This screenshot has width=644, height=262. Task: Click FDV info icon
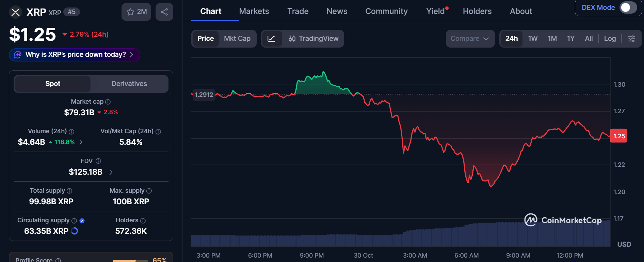(98, 161)
